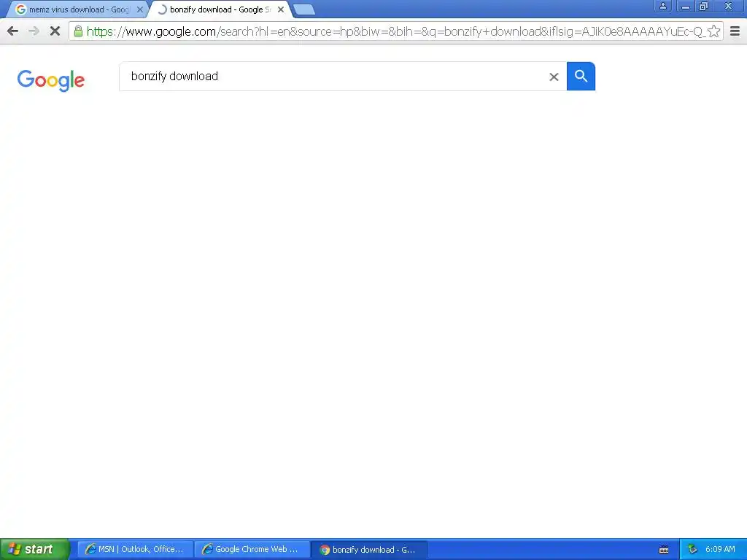Screen dimensions: 747x560
Task: Select bonzify download taskbar button
Action: coord(368,550)
